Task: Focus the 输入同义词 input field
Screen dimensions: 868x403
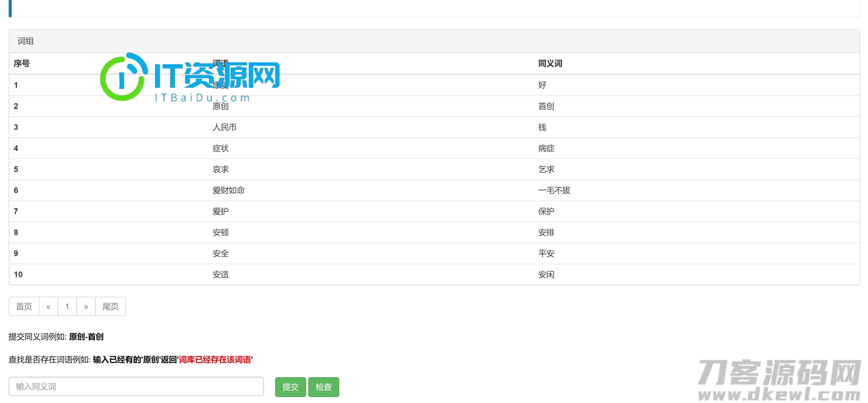Action: (x=136, y=387)
